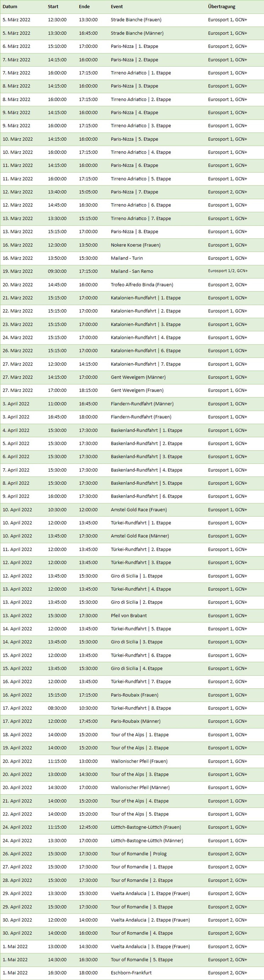Click the Pfeil von Brabant event
This screenshot has width=264, height=980.
(129, 616)
